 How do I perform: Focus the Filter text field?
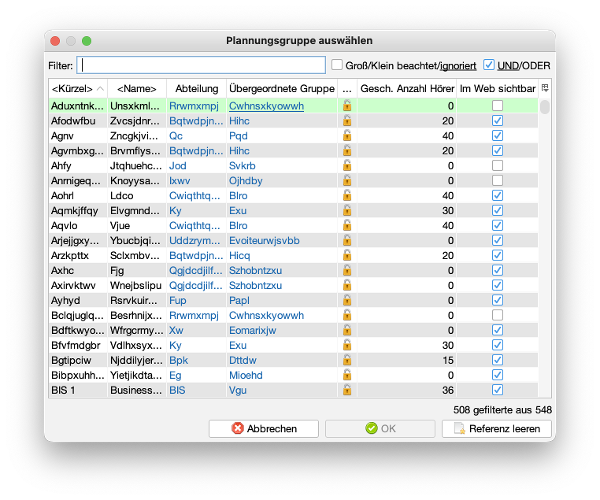click(x=202, y=65)
